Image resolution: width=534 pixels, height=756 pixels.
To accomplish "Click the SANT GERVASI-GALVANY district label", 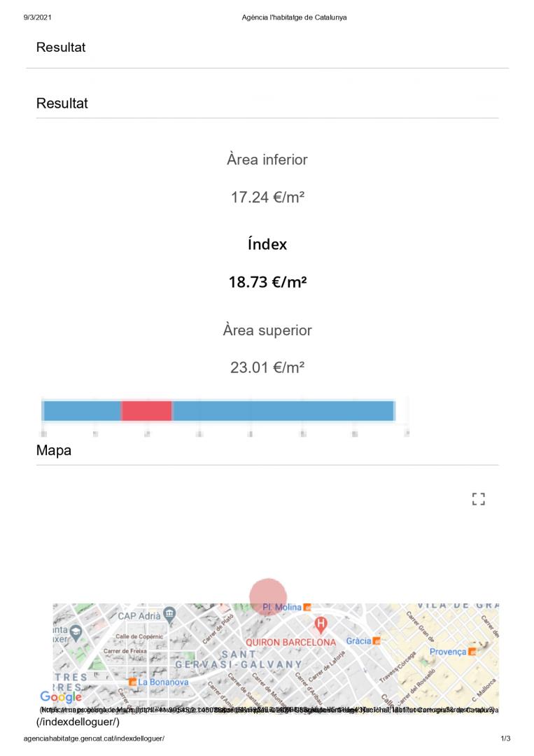I will click(238, 659).
